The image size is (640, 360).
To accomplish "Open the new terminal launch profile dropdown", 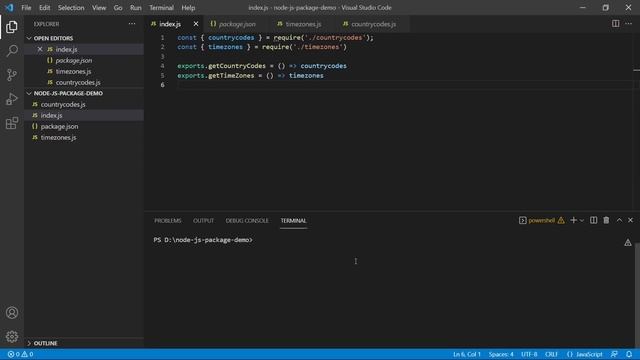I will [582, 220].
